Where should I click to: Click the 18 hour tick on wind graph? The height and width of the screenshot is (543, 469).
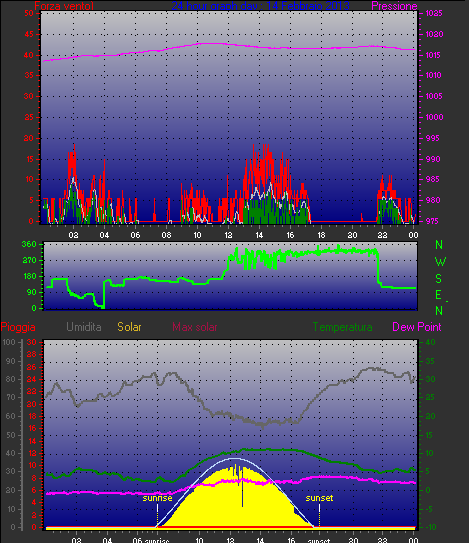[321, 235]
